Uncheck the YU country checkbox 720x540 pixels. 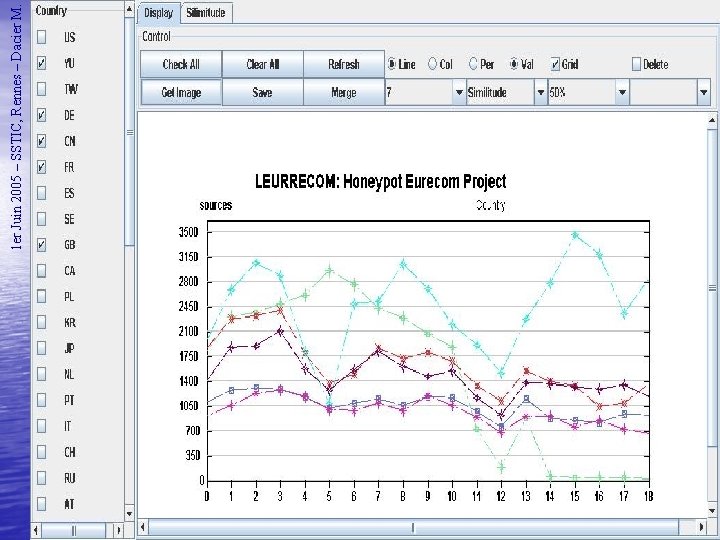[x=41, y=63]
